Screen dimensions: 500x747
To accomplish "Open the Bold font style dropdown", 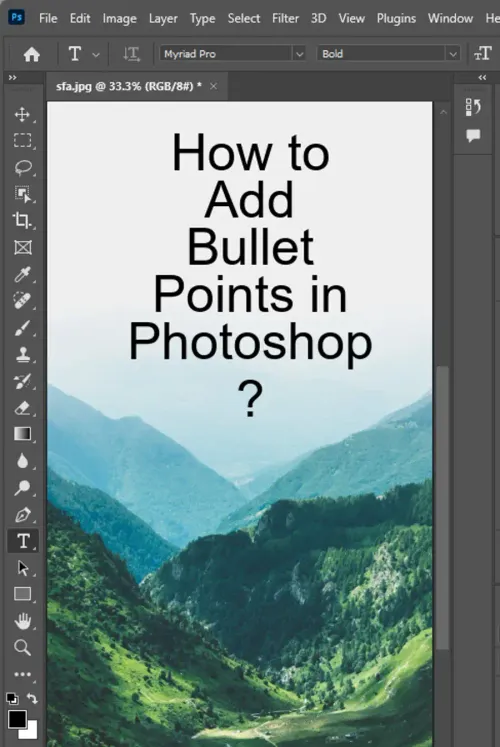I will click(x=453, y=54).
